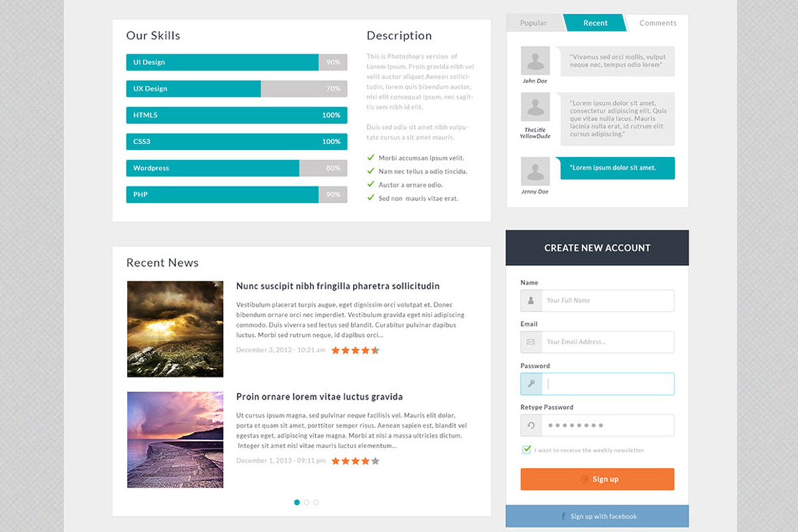
Task: Click the person icon in Name field
Action: pos(531,301)
